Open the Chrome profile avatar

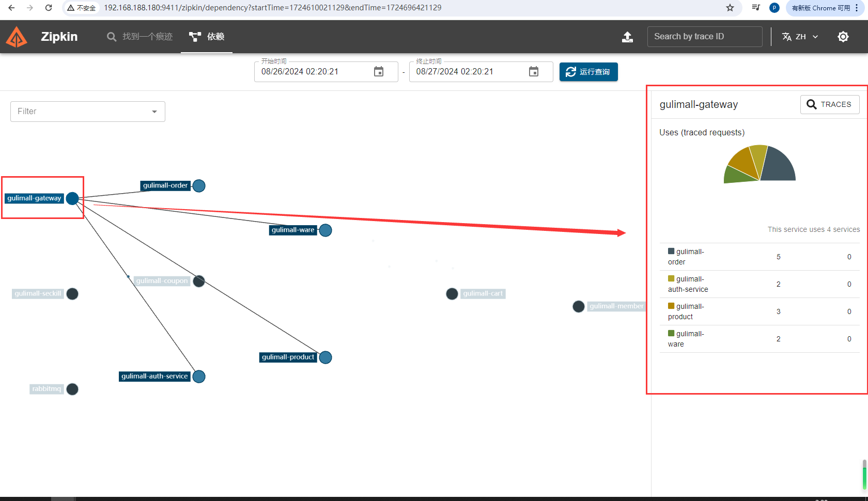coord(774,8)
